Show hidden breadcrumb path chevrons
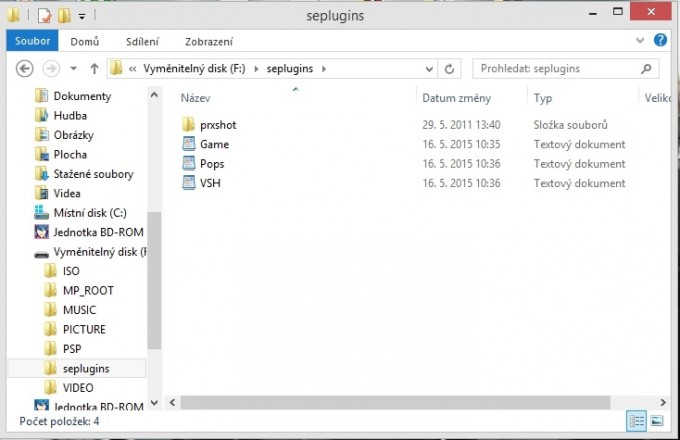The height and width of the screenshot is (440, 680). [x=132, y=68]
